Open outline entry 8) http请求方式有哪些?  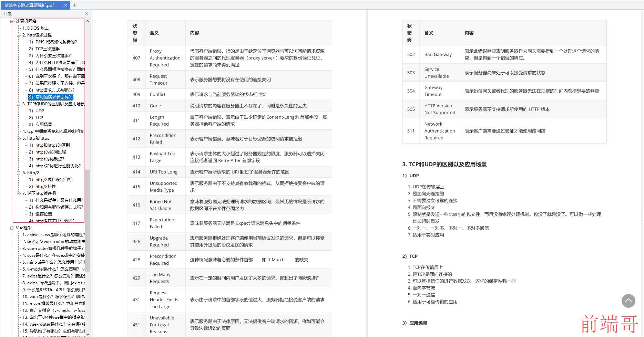(x=52, y=90)
